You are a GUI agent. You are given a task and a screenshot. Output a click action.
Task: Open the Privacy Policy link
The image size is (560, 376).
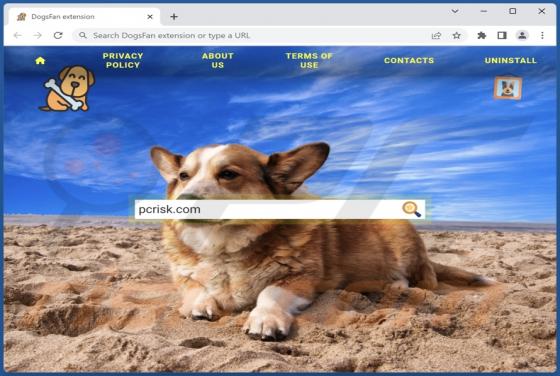(123, 61)
